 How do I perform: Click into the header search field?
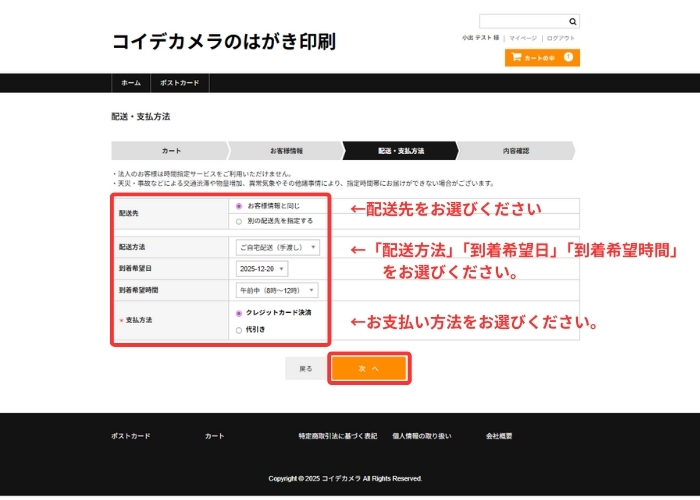(x=522, y=21)
